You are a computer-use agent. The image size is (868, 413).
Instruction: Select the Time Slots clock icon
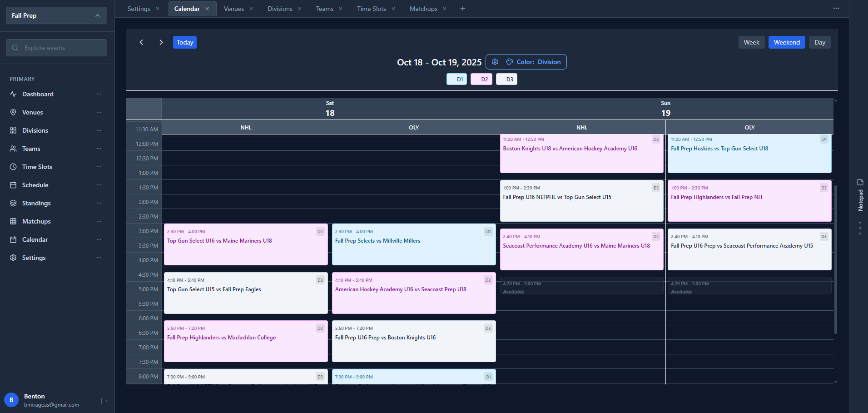point(13,167)
